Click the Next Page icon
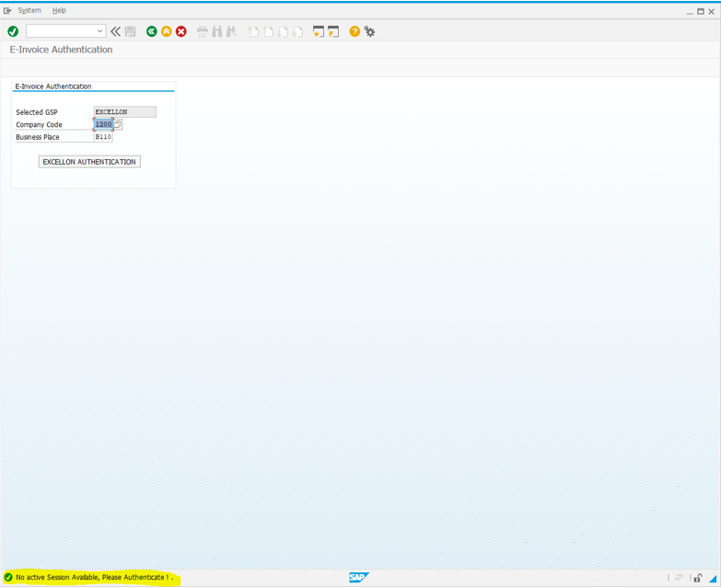Image resolution: width=721 pixels, height=588 pixels. (283, 31)
